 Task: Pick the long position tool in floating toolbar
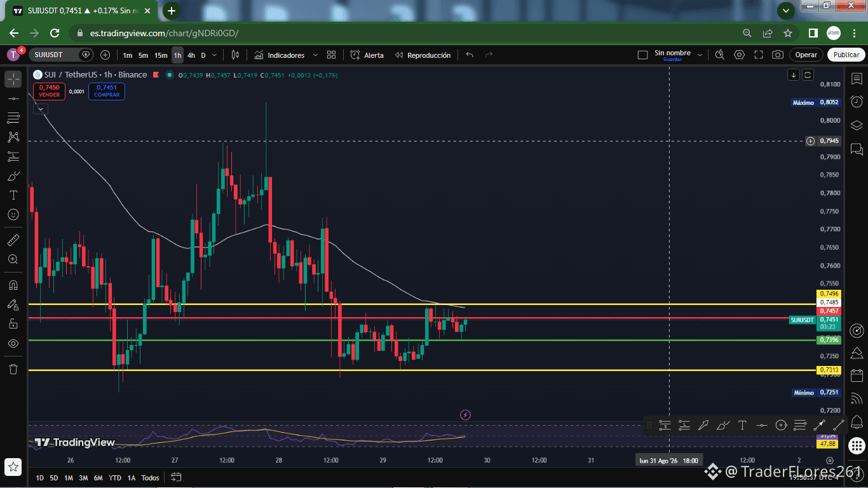684,425
